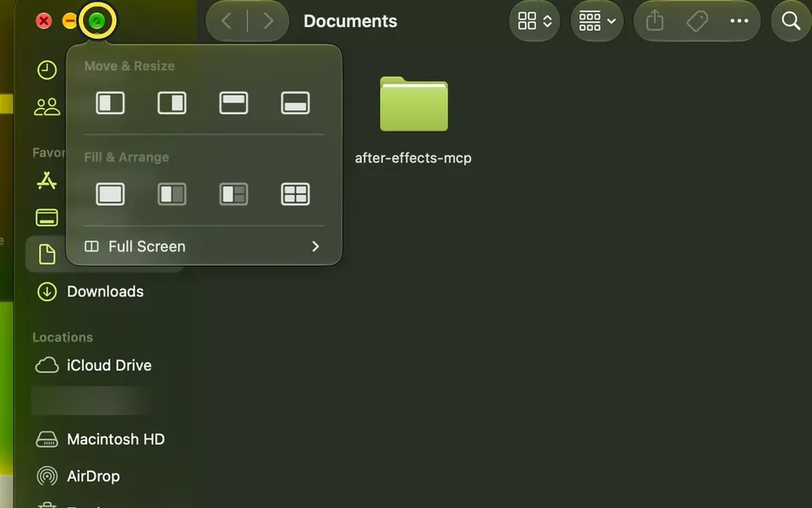Open Macintosh HD location
The image size is (812, 508).
coord(100,439)
